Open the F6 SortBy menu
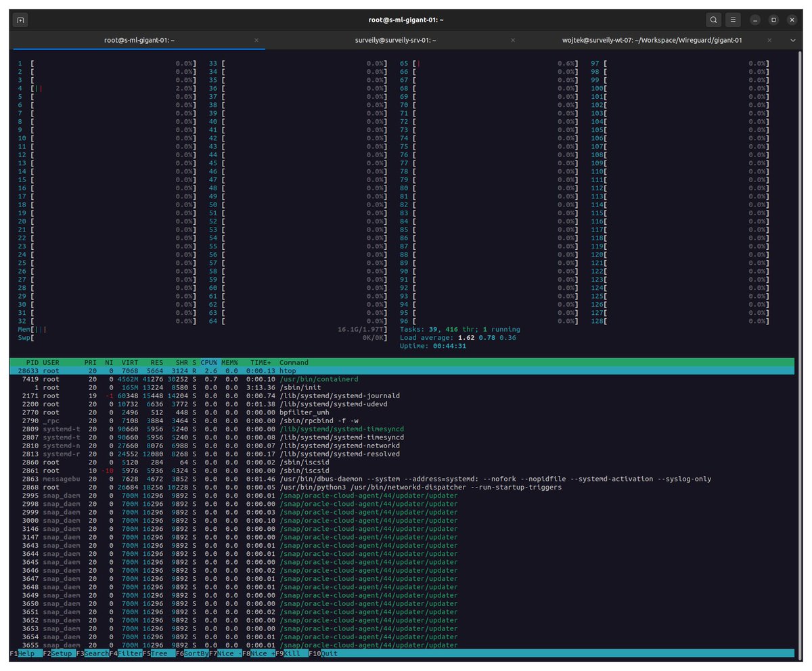Image resolution: width=812 pixels, height=671 pixels. click(191, 653)
